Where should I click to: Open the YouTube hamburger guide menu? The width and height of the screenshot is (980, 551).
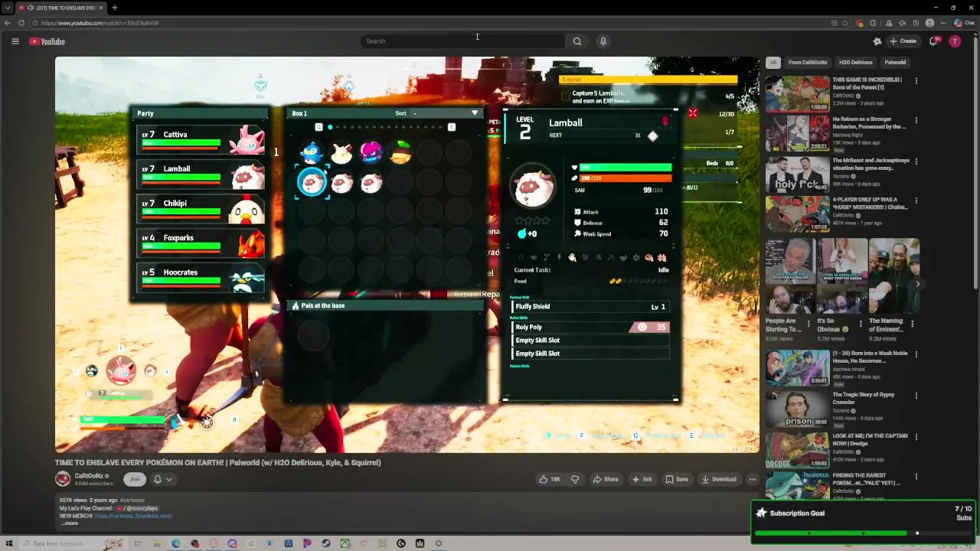click(x=15, y=41)
